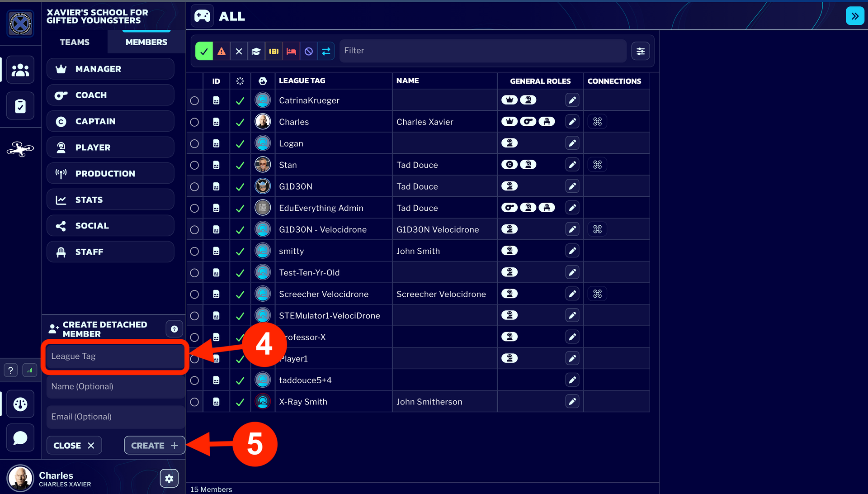868x494 pixels.
Task: Select the radio button for Charles
Action: (194, 122)
